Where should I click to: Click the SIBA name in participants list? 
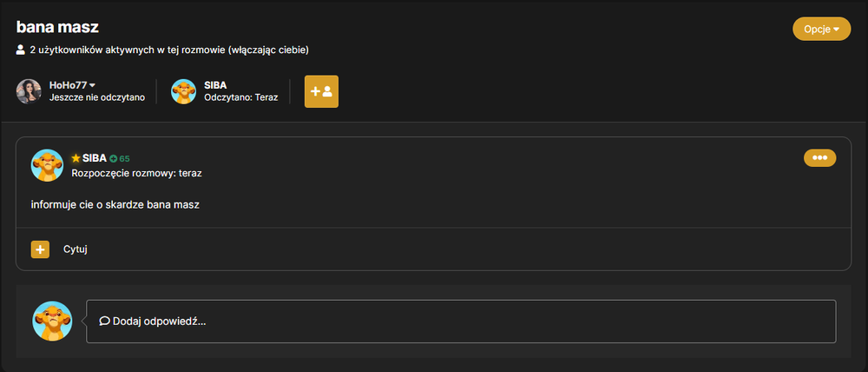point(215,85)
